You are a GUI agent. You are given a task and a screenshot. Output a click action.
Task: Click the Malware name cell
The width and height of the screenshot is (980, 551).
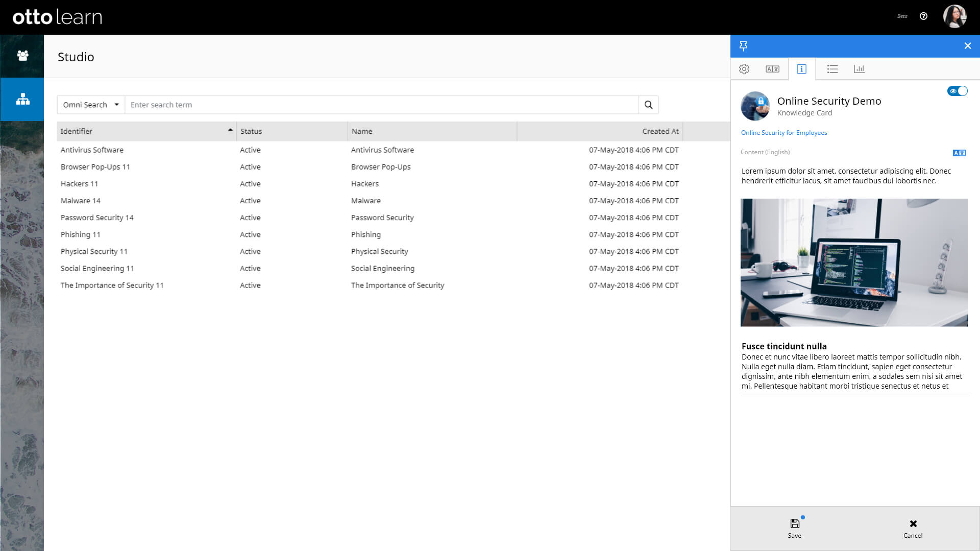365,201
